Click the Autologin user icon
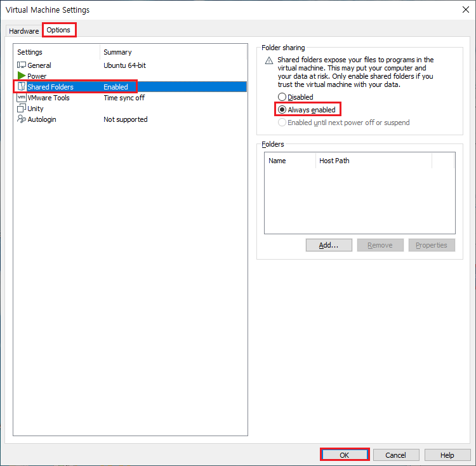Image resolution: width=476 pixels, height=466 pixels. pos(21,119)
